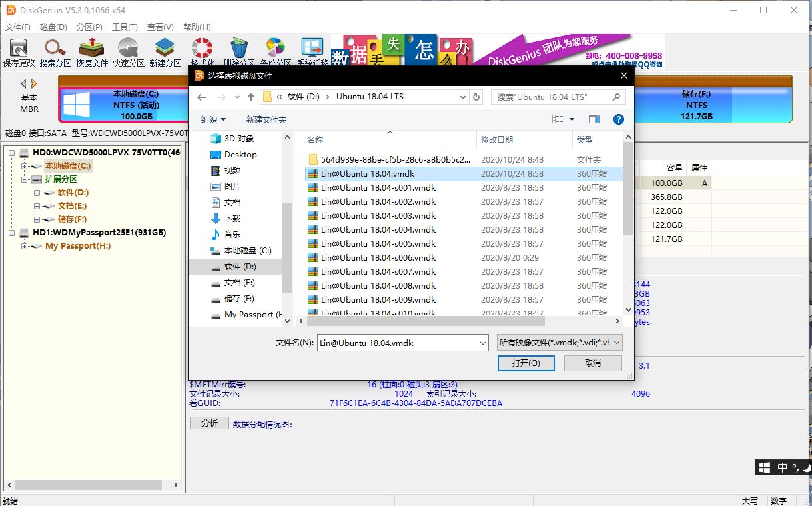
Task: Refresh the folder address bar
Action: pyautogui.click(x=476, y=97)
